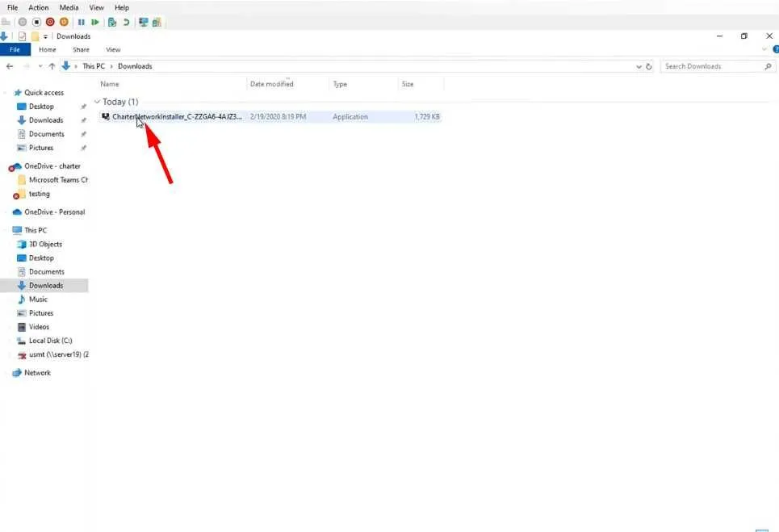Open the VM window File menu

click(12, 7)
